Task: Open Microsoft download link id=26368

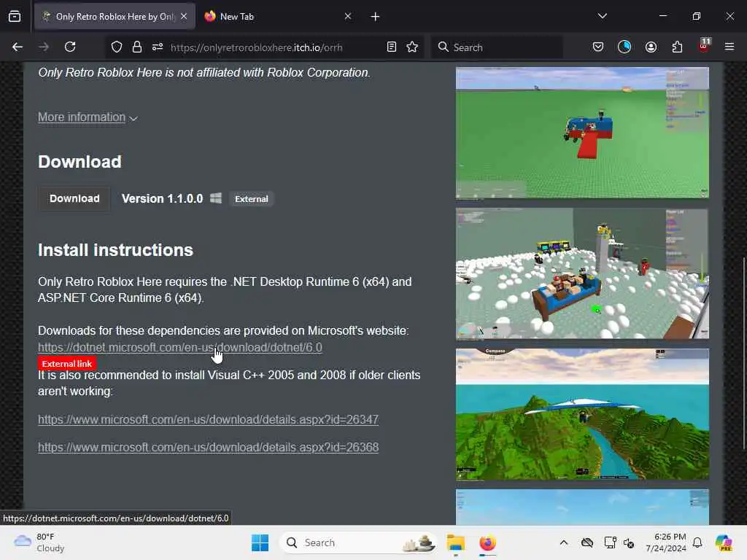Action: pyautogui.click(x=208, y=447)
